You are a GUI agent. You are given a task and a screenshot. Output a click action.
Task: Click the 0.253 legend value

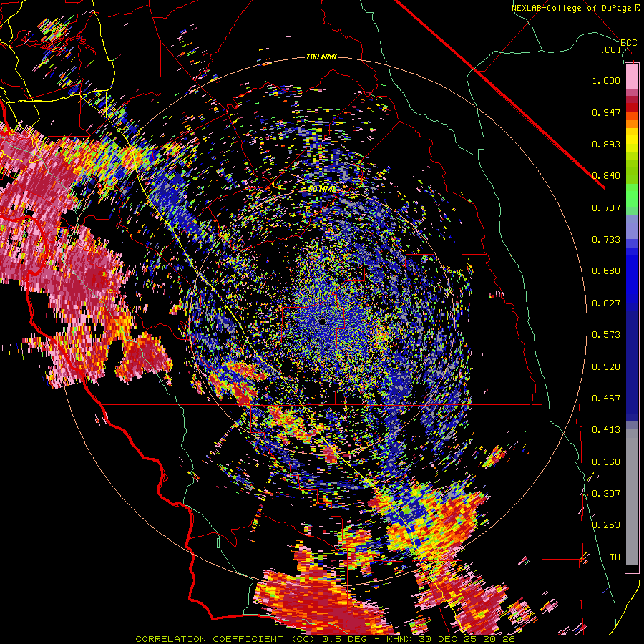pyautogui.click(x=606, y=525)
